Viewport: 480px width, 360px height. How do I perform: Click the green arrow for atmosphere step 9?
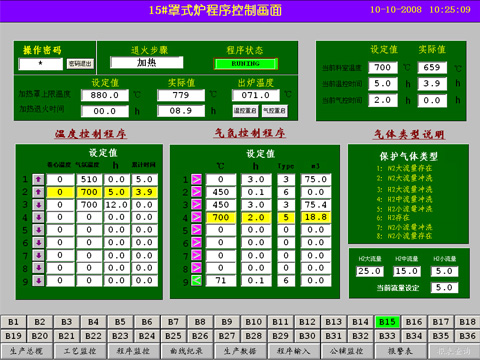196,281
